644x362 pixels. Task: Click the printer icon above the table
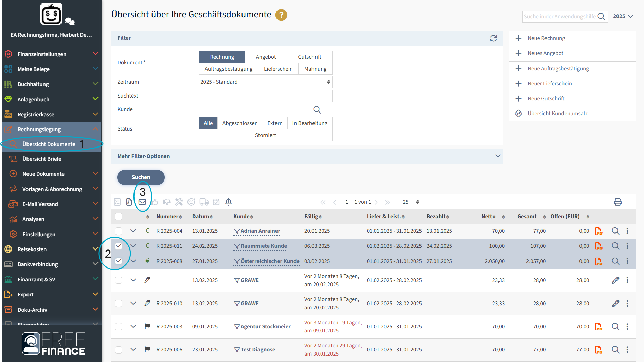pyautogui.click(x=618, y=202)
